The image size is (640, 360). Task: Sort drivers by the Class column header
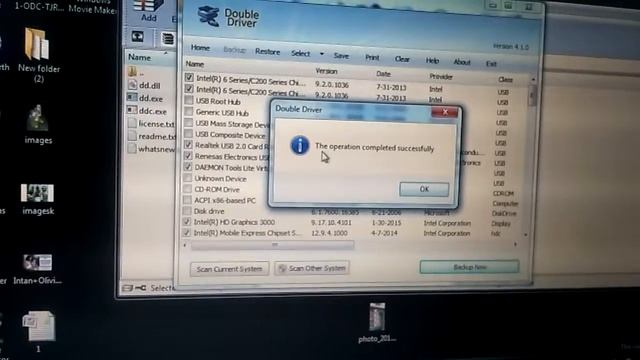coord(505,80)
